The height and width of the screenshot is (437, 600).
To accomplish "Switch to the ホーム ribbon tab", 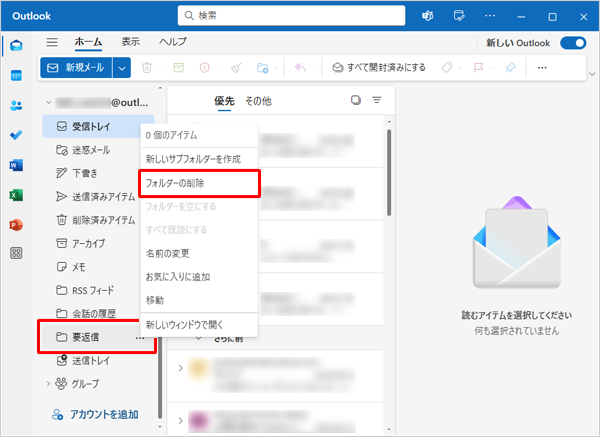I will coord(88,42).
